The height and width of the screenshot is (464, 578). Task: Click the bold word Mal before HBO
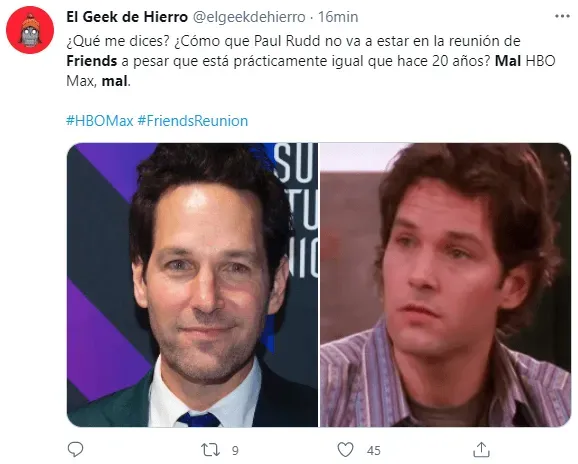click(x=508, y=61)
